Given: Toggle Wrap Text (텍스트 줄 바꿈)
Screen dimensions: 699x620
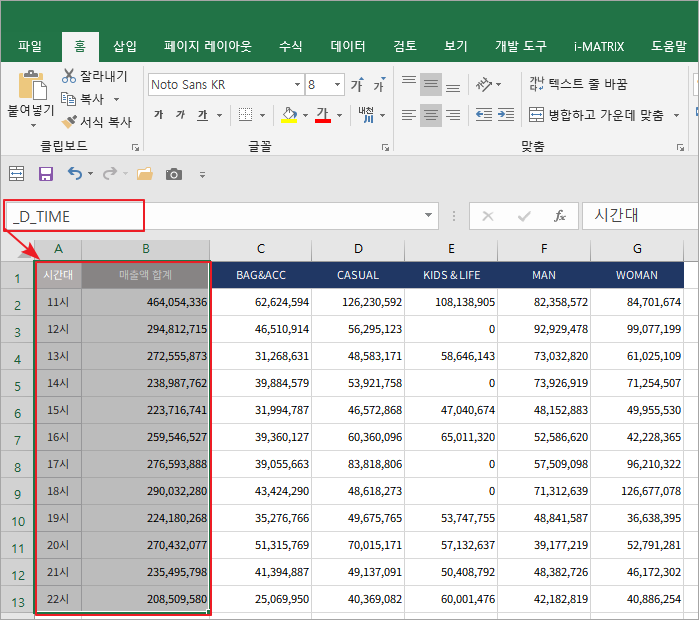Looking at the screenshot, I should point(578,84).
